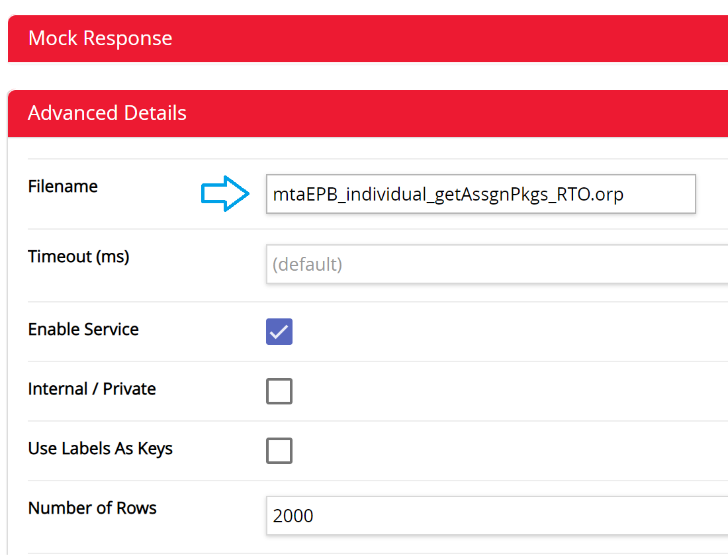
Task: Change the Number of Rows field
Action: [497, 516]
